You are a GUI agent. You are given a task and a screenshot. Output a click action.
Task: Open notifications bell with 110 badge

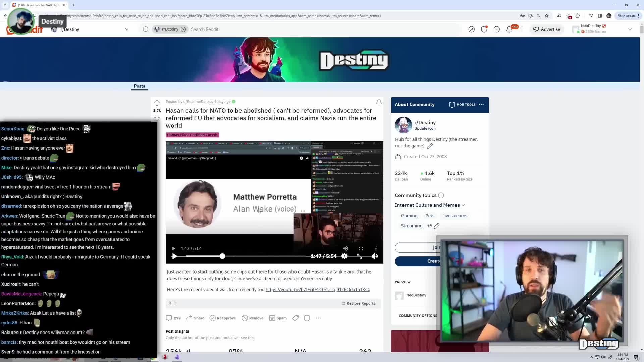pos(509,29)
